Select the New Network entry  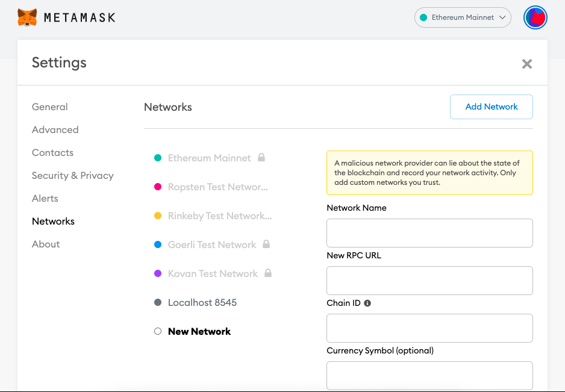coord(199,331)
